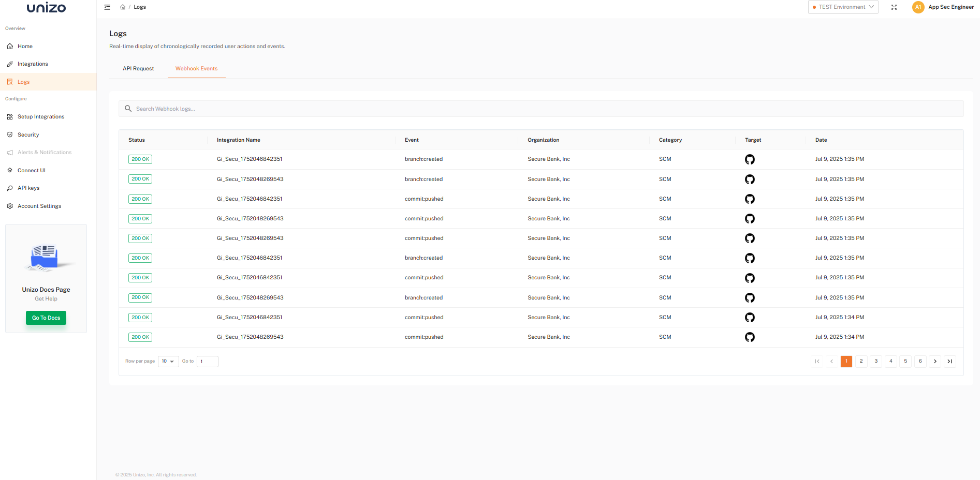The width and height of the screenshot is (980, 480).
Task: Go to page 6
Action: (x=920, y=362)
